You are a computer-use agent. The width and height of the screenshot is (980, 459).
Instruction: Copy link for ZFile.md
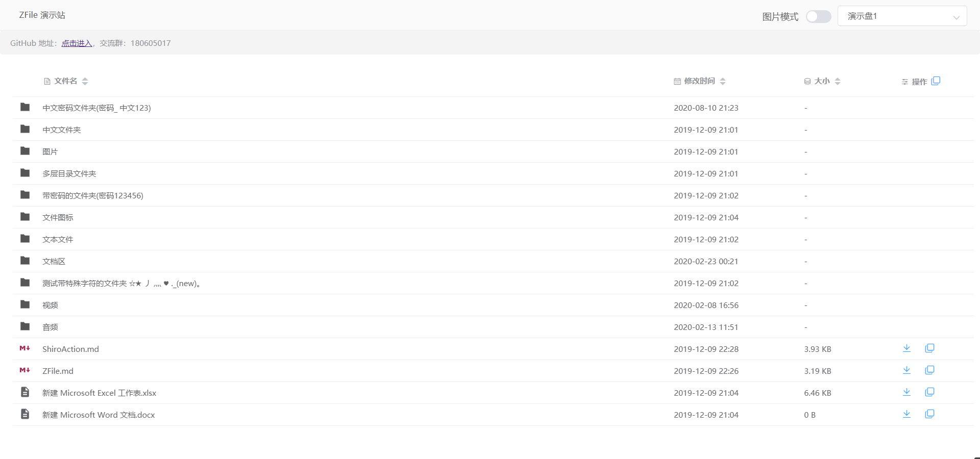point(929,370)
